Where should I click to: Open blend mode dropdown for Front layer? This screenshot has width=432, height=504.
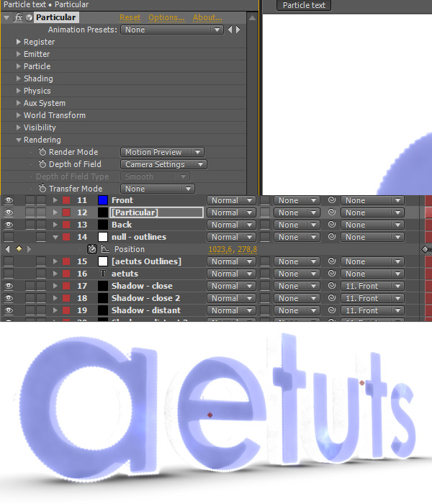pyautogui.click(x=231, y=200)
